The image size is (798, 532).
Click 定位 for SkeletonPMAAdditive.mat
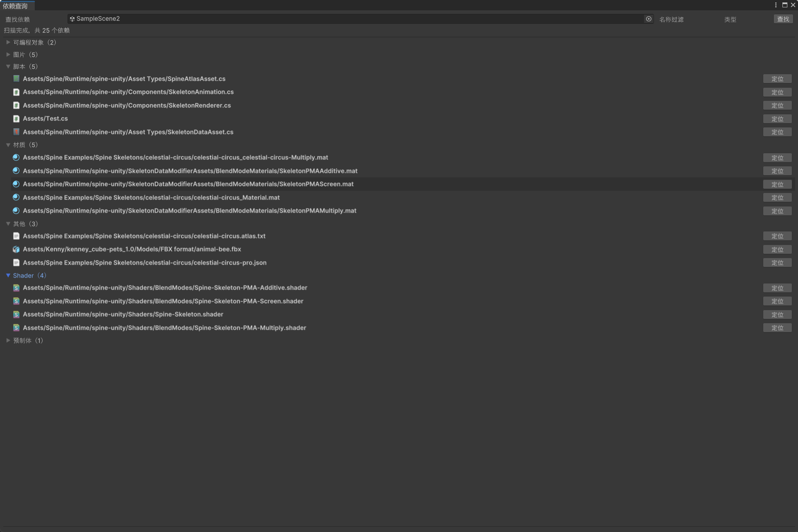(x=777, y=171)
